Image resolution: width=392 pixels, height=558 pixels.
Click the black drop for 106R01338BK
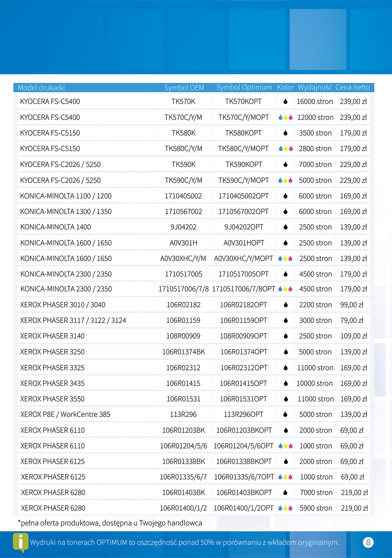pos(286,462)
